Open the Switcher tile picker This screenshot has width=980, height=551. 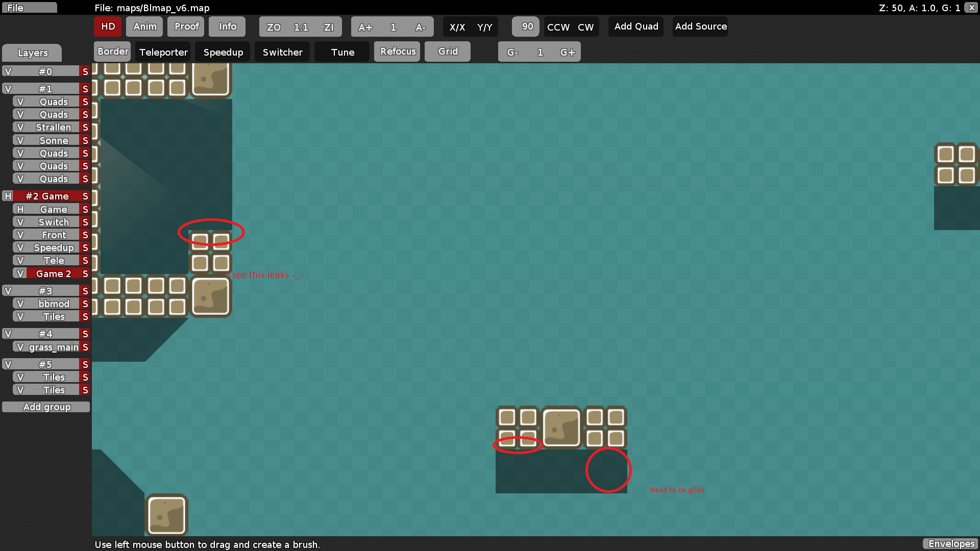(282, 51)
